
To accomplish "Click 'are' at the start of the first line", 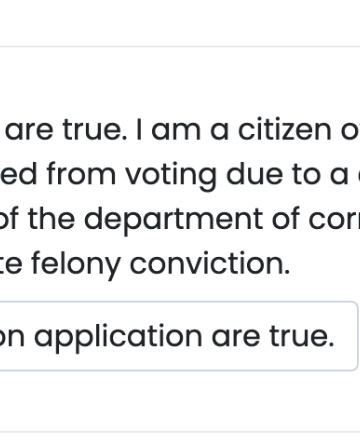I will [x=29, y=132].
